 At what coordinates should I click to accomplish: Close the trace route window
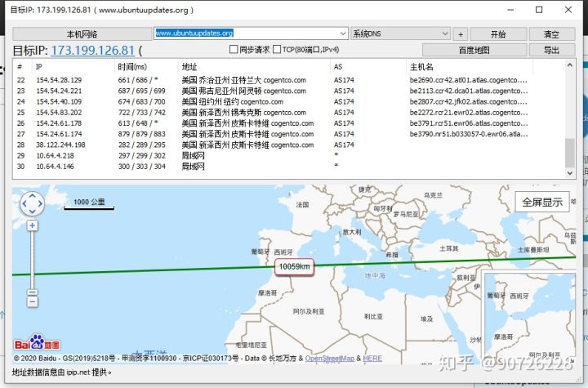568,10
